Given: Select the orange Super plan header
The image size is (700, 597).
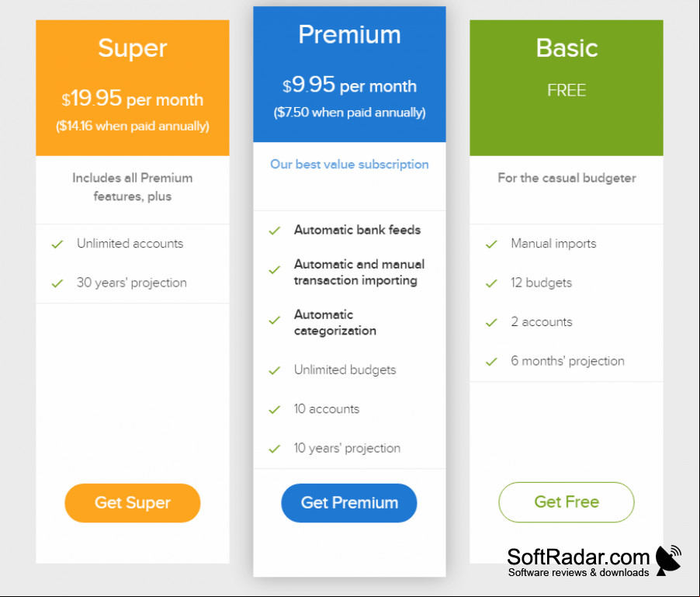Looking at the screenshot, I should (x=133, y=88).
